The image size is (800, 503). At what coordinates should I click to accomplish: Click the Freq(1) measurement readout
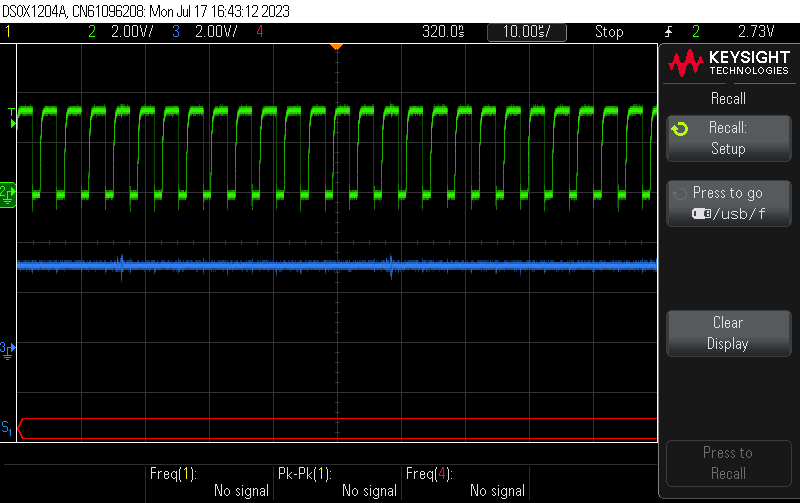pos(210,482)
